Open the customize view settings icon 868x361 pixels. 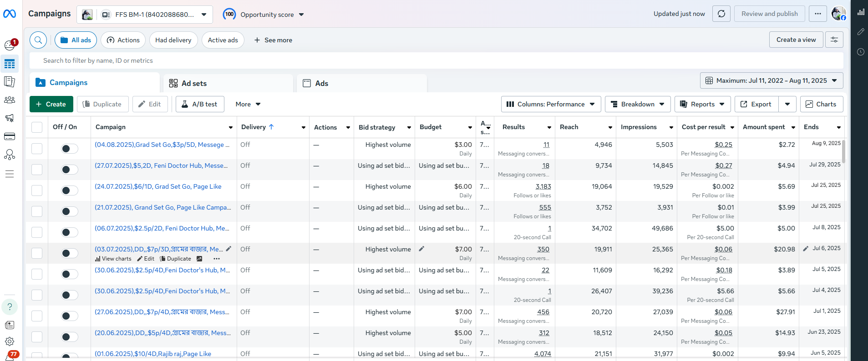pos(834,40)
